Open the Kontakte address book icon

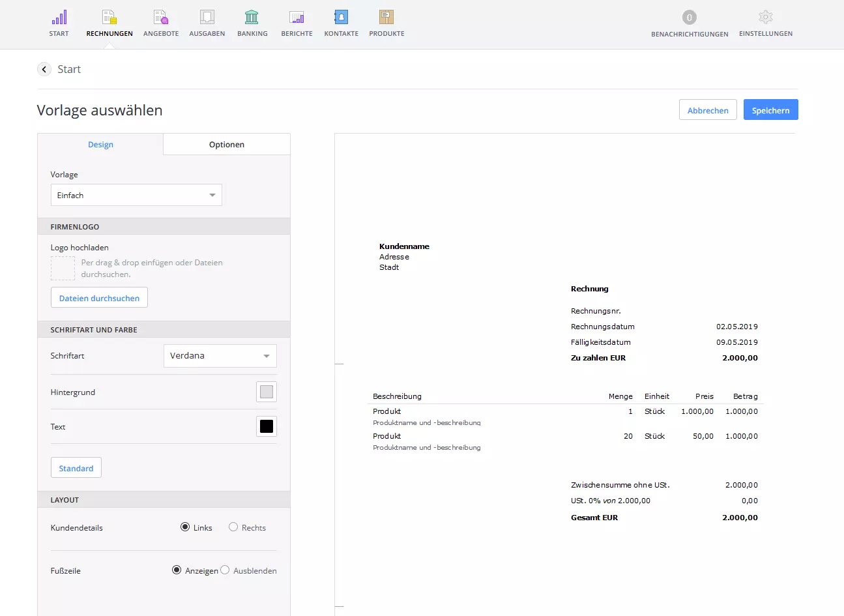pyautogui.click(x=341, y=18)
